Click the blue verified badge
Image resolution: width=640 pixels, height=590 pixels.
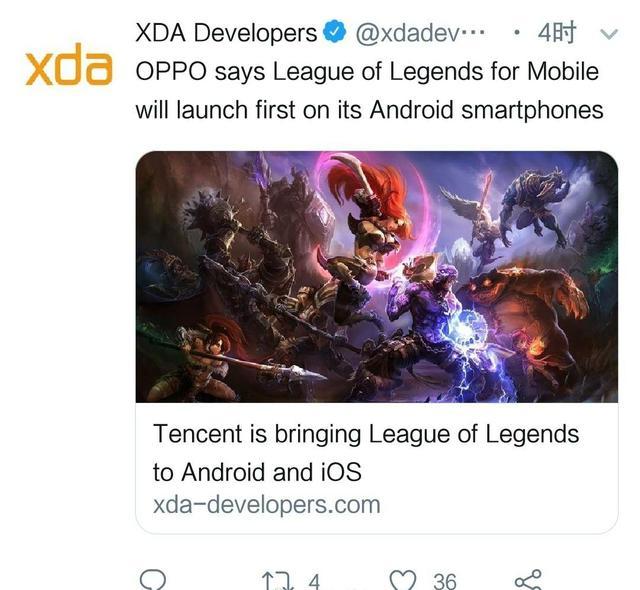335,33
